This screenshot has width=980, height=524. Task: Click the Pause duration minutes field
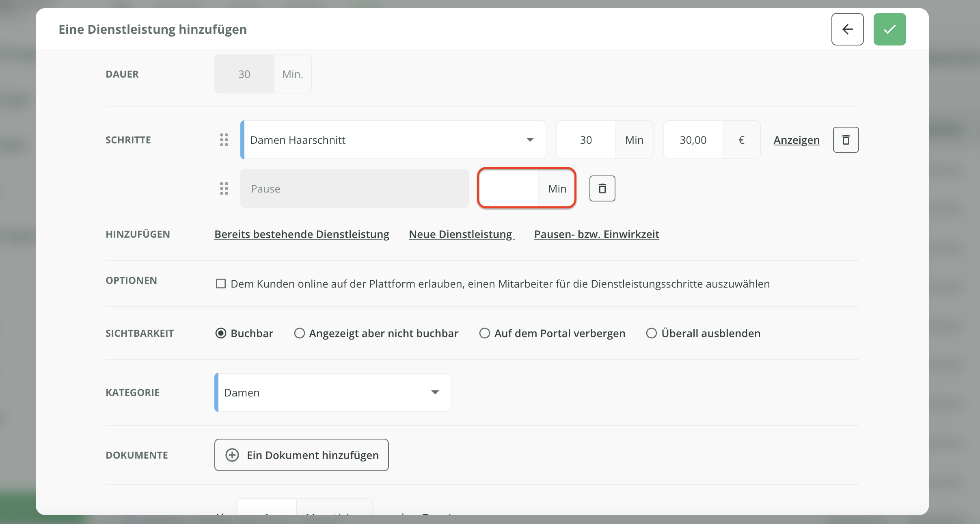point(509,188)
